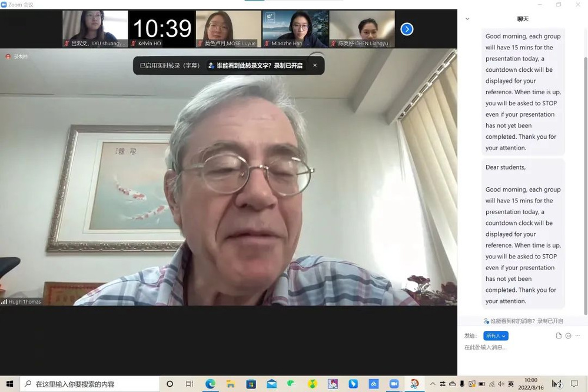Click the chat panel scrollbar
Viewport: 588px width, 392px height.
(584, 177)
